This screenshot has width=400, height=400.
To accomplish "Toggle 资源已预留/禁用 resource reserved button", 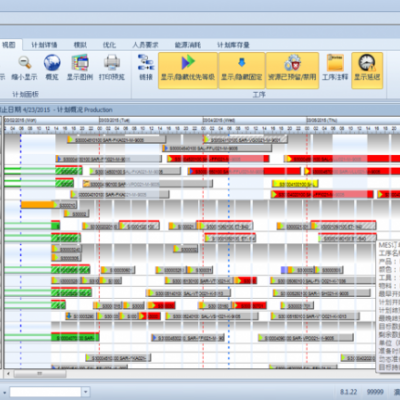I will 292,70.
